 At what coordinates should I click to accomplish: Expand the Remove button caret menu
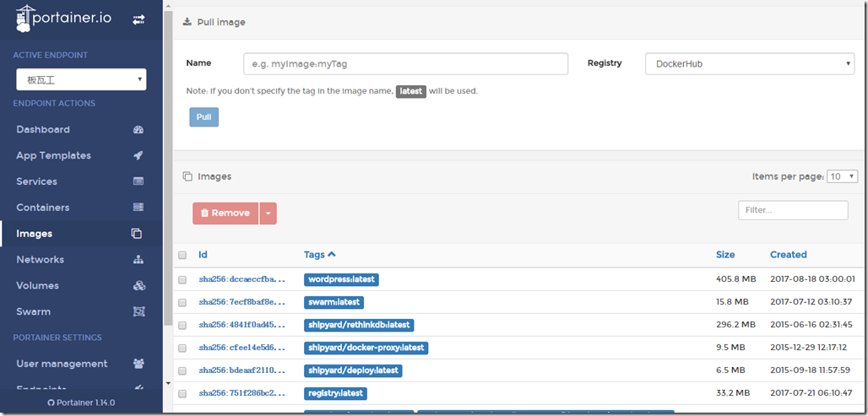click(x=268, y=213)
